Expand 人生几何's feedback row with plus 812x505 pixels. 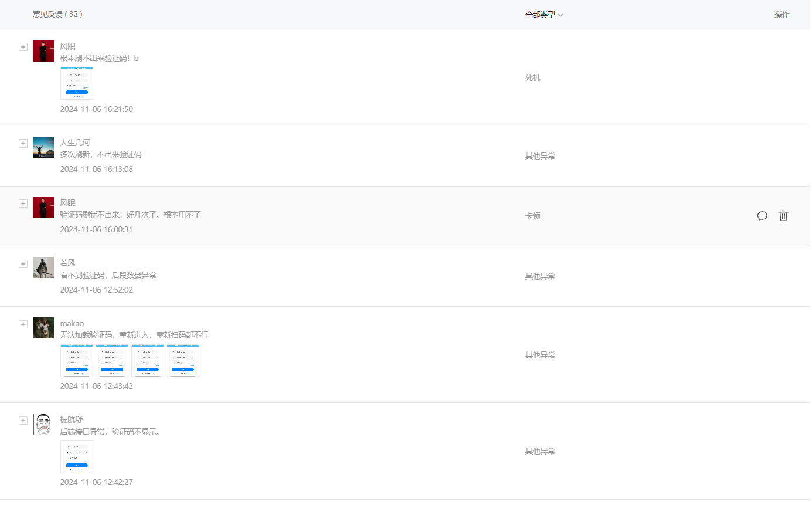pos(23,143)
